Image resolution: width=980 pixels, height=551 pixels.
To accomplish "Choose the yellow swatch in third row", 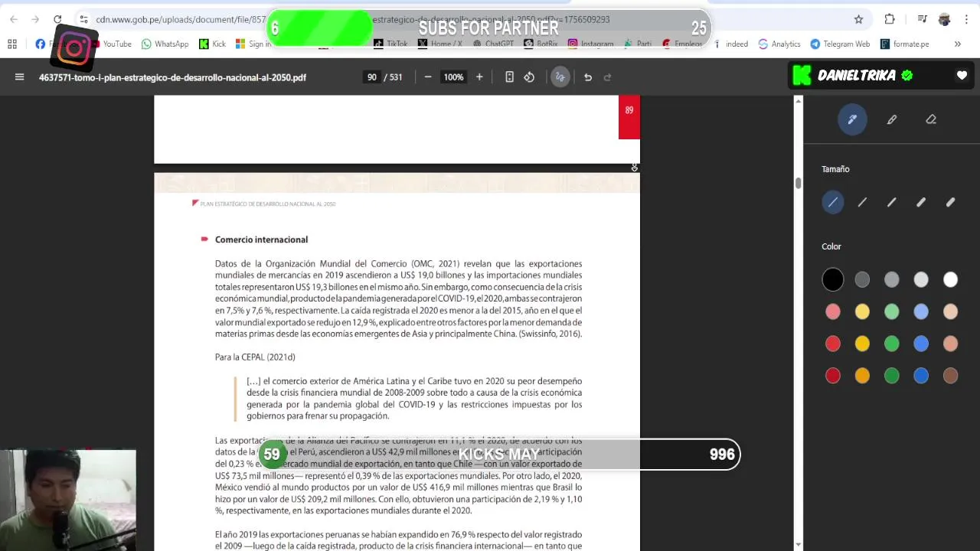I will (862, 344).
